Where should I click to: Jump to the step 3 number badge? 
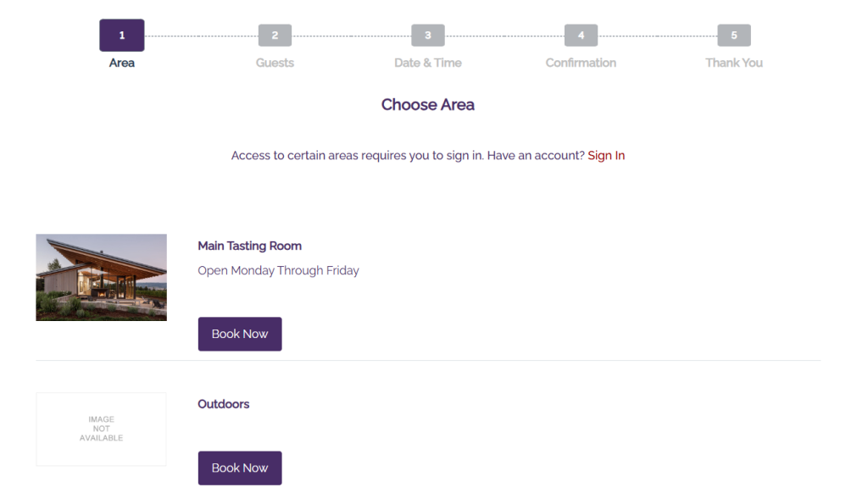tap(428, 36)
